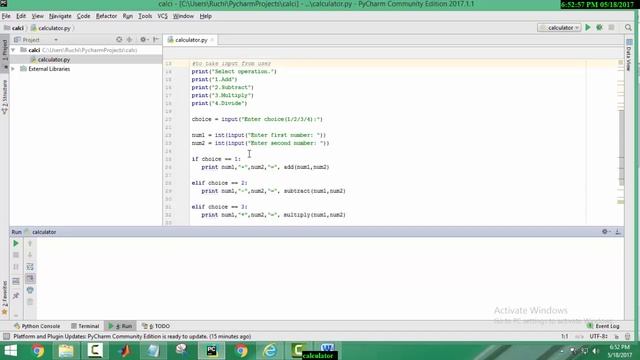Screen dimensions: 640x360
Task: Open the View menu
Action: (38, 16)
